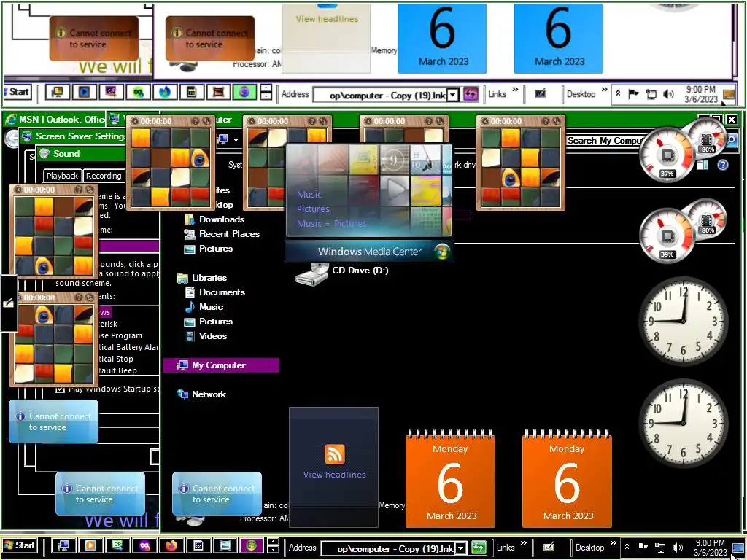Expand the Links toolbar chevron on bottom taskbar
Viewport: 747px width, 560px height.
pos(524,543)
